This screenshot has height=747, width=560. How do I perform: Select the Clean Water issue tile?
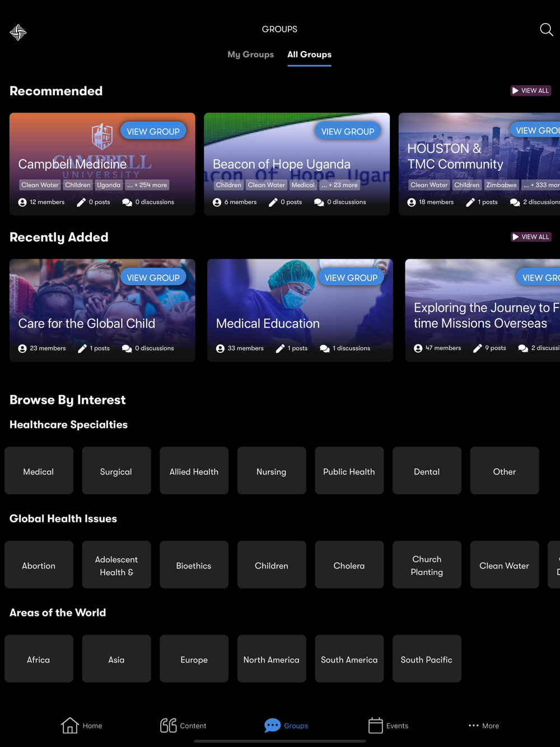coord(505,565)
